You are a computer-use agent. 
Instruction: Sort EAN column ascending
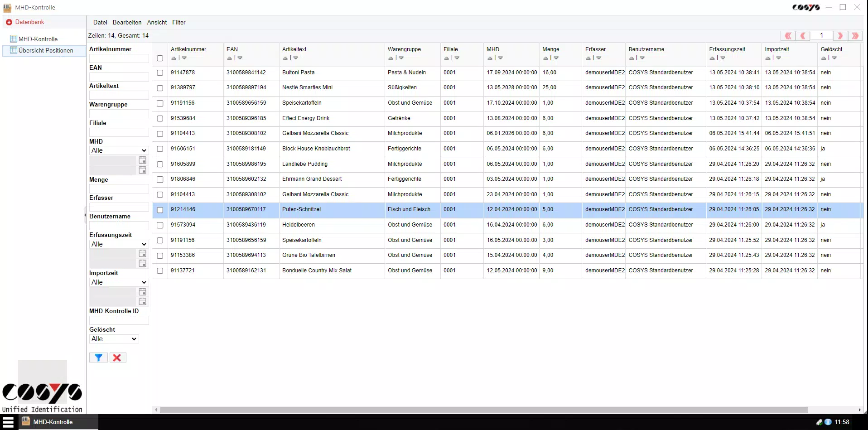229,58
